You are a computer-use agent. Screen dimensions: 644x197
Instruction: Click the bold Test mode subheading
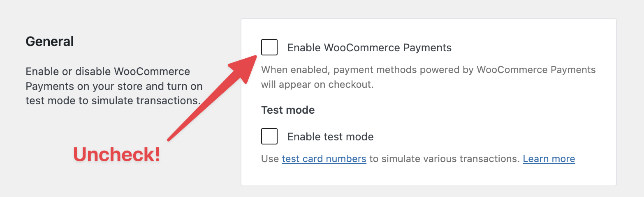288,110
